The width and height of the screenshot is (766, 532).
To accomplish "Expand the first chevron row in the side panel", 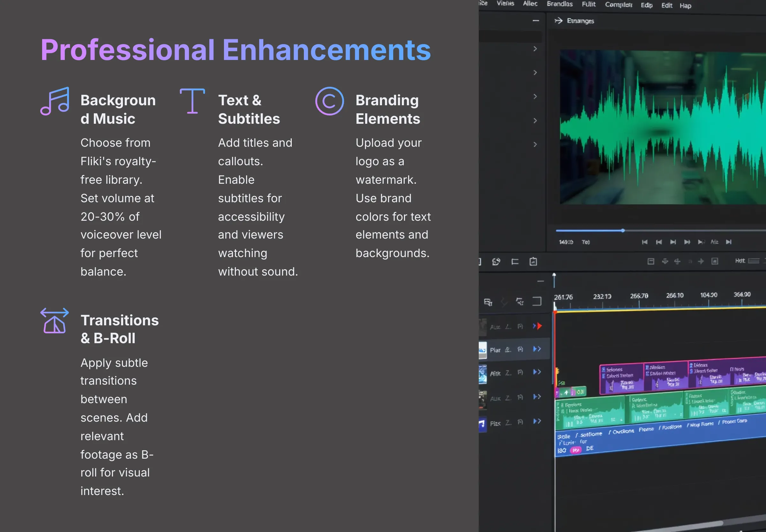I will pyautogui.click(x=535, y=49).
